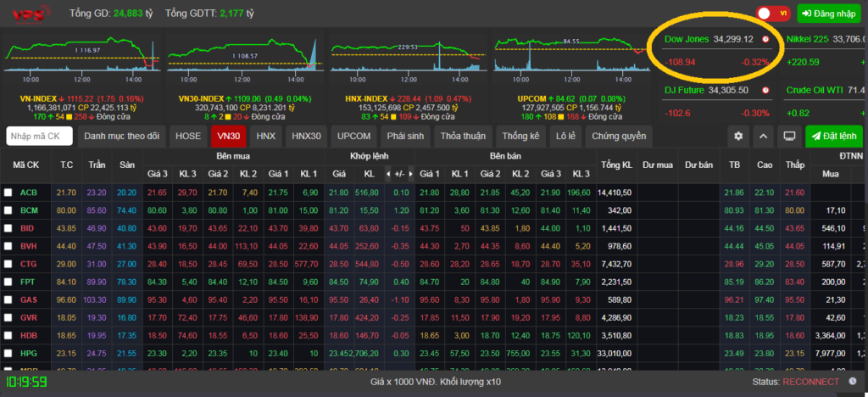Go to the UPCOM tab
Image resolution: width=868 pixels, height=397 pixels.
coord(354,137)
